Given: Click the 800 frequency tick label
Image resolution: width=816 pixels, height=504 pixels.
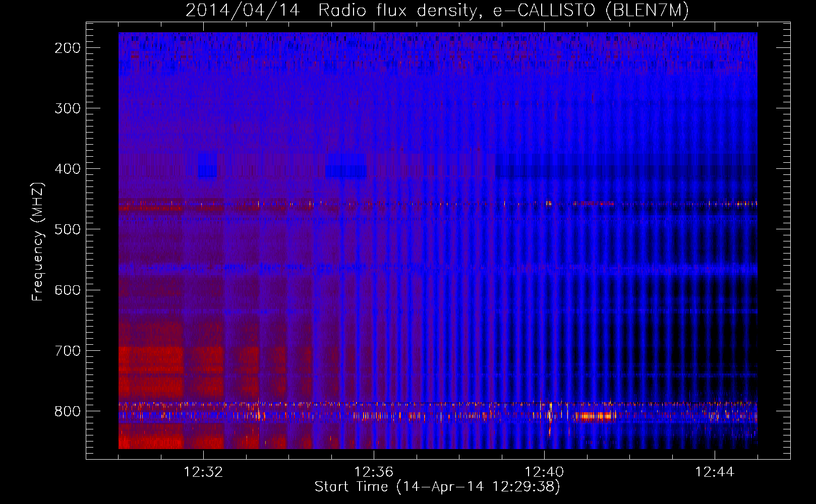Looking at the screenshot, I should 68,411.
